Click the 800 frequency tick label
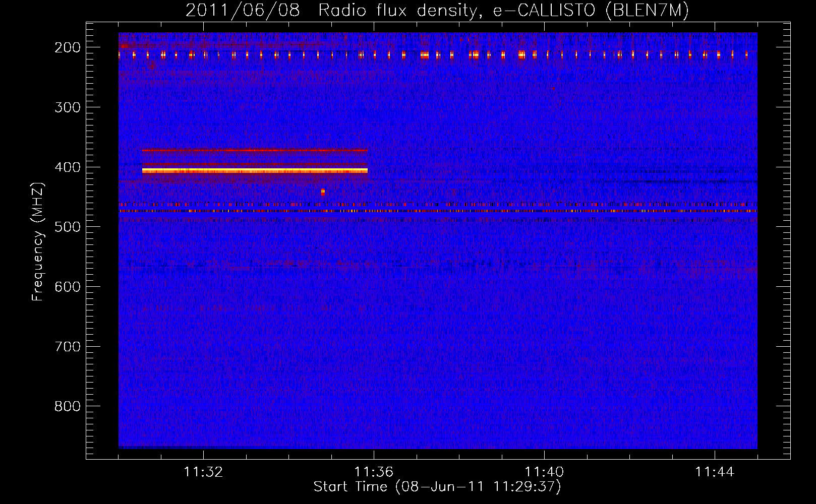 68,406
